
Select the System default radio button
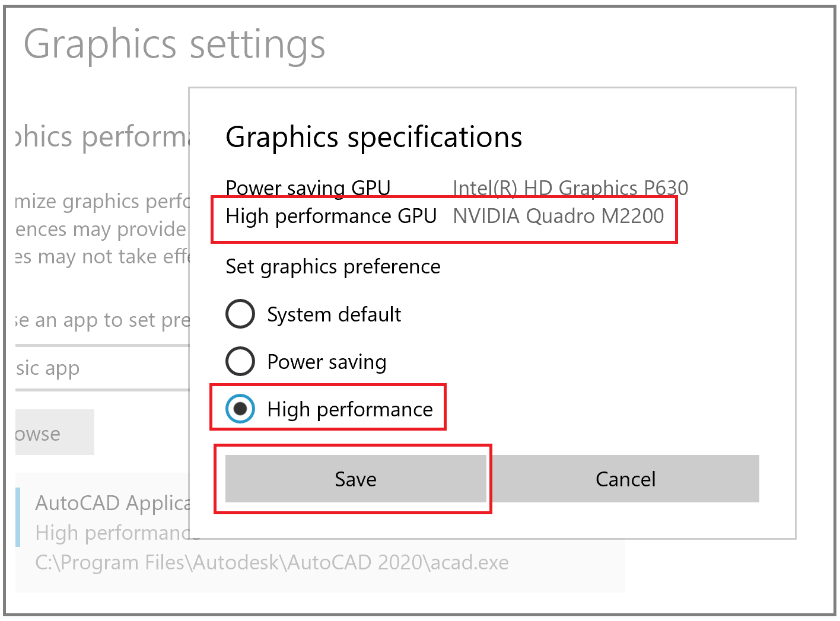click(240, 314)
